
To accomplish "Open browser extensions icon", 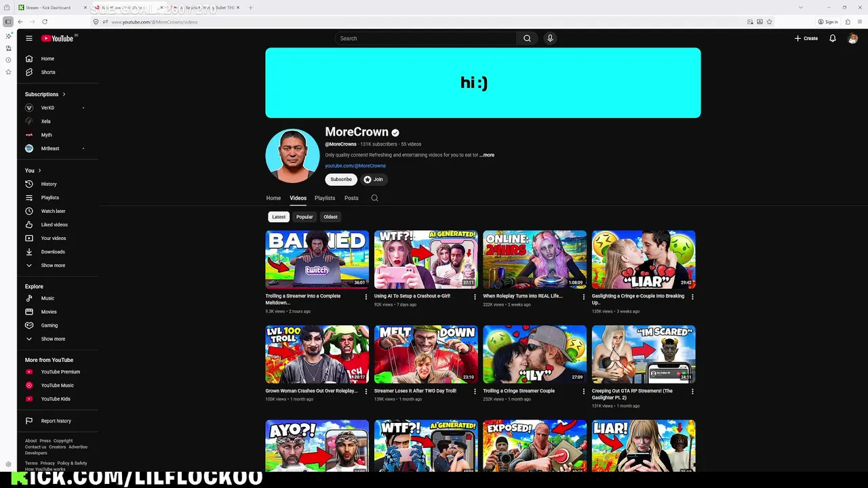I will pyautogui.click(x=848, y=22).
